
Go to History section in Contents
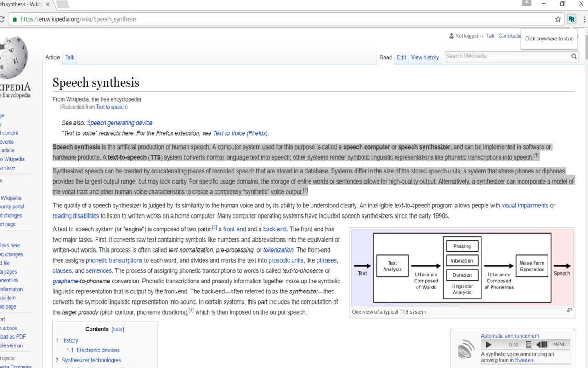pos(70,341)
